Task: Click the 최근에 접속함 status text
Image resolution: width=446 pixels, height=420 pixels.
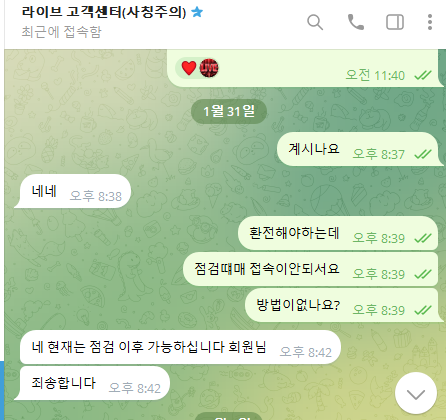Action: 61,32
